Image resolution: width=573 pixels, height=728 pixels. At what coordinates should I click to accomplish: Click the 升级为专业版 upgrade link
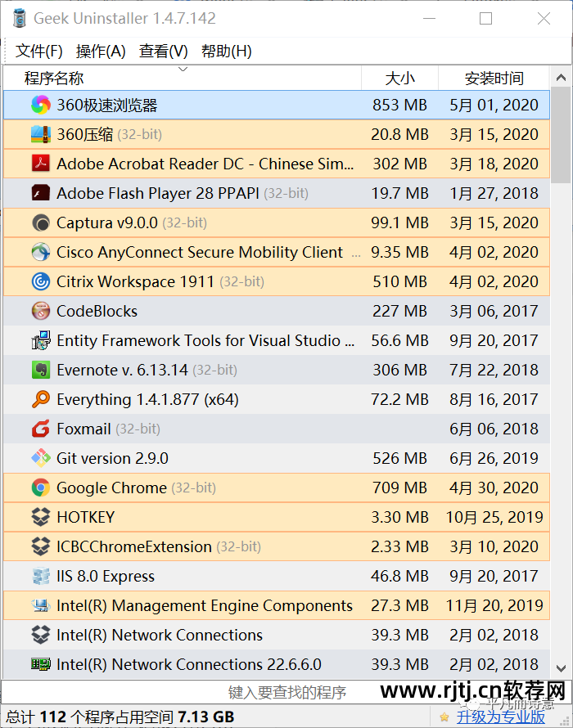click(x=501, y=717)
